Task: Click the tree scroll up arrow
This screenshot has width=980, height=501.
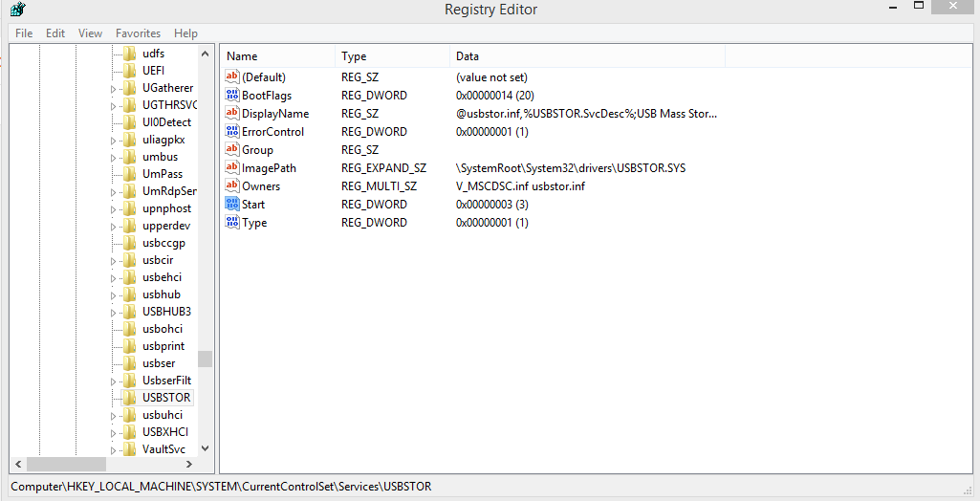Action: (x=205, y=54)
